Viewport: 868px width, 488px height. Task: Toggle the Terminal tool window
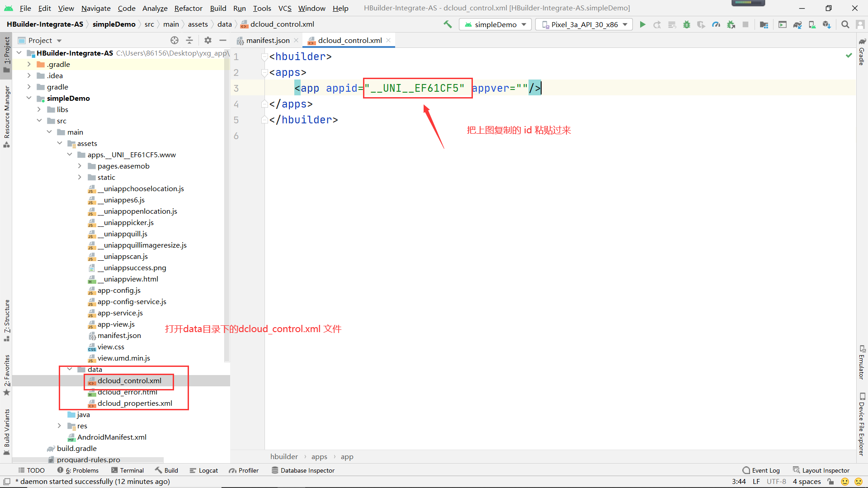click(x=127, y=470)
